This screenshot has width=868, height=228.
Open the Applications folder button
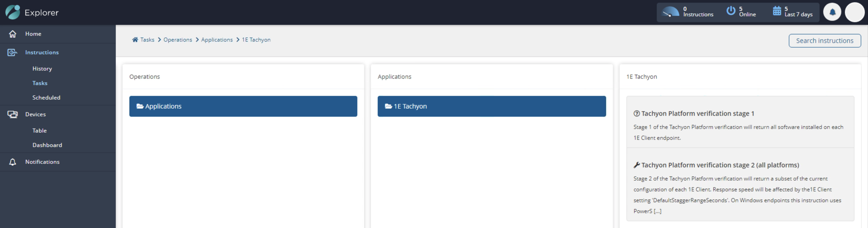243,106
